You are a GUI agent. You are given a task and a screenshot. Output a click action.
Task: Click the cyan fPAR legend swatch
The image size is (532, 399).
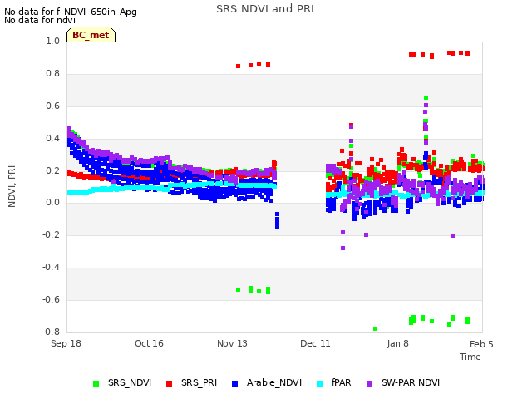319,383
